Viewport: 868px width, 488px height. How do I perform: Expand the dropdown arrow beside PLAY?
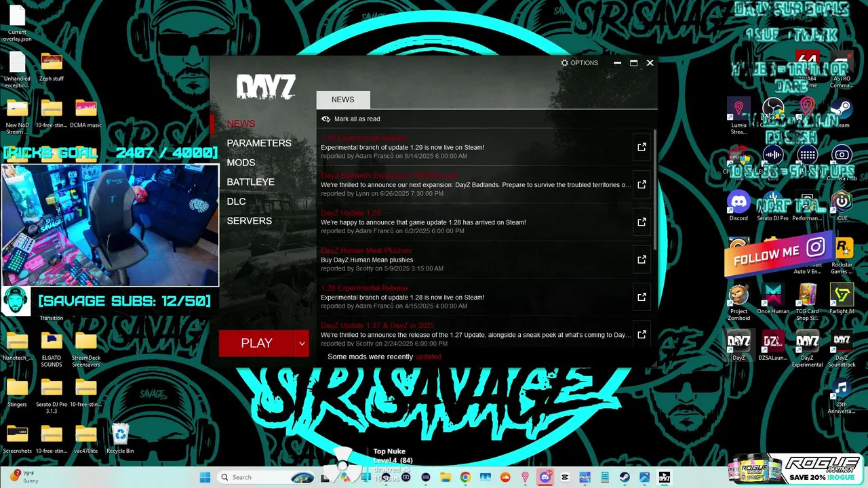coord(302,344)
